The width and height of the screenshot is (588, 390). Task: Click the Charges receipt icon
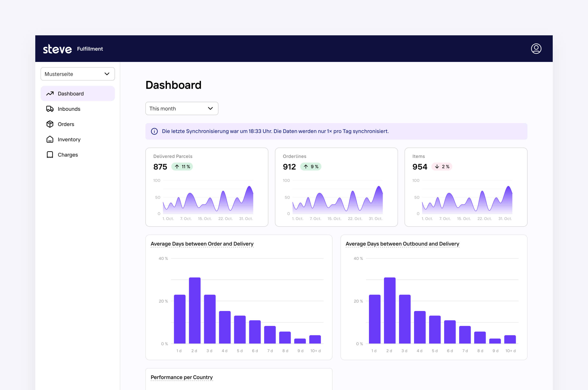pyautogui.click(x=50, y=154)
